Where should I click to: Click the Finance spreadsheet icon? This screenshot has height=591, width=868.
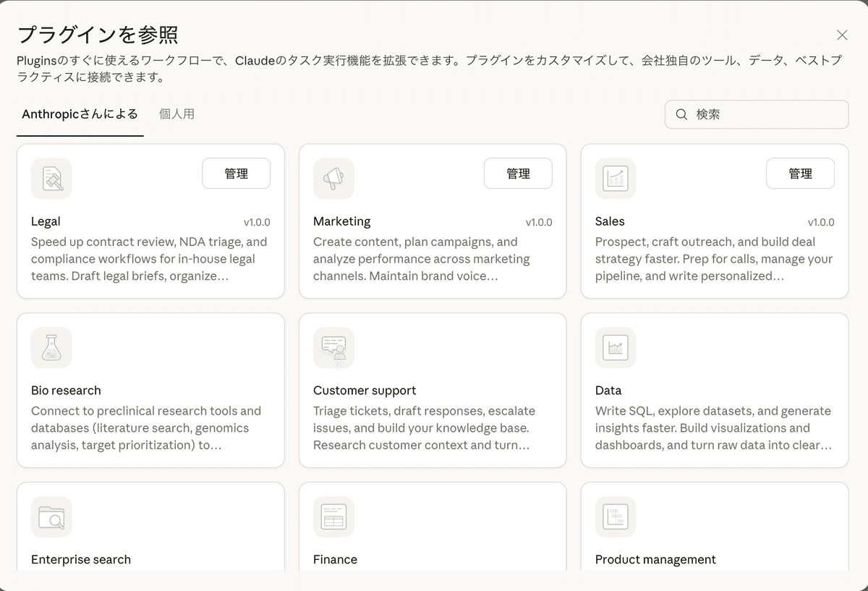[x=333, y=517]
